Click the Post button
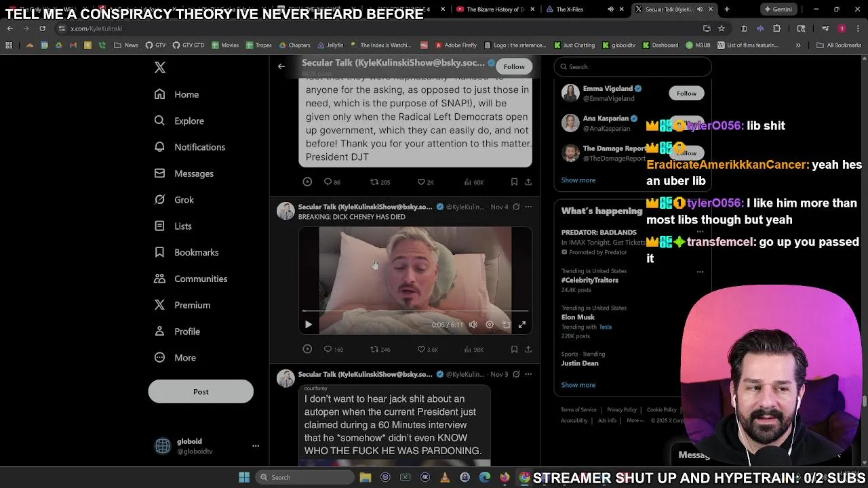Screen dimensions: 868x488 [201, 392]
